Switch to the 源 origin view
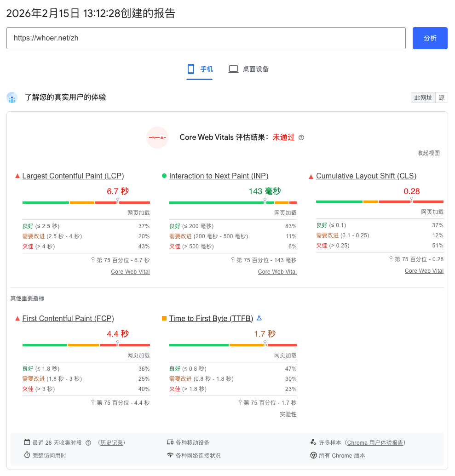The width and height of the screenshot is (455, 476). pos(442,97)
